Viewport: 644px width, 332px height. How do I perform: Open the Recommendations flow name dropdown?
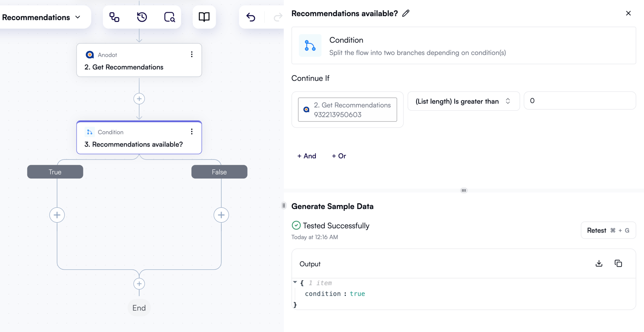click(42, 18)
